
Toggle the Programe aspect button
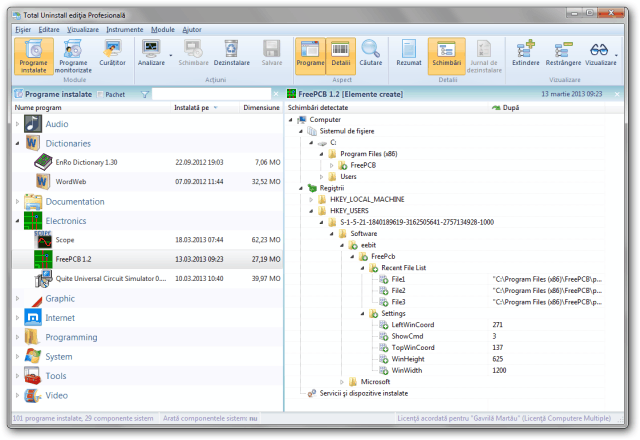pos(310,56)
